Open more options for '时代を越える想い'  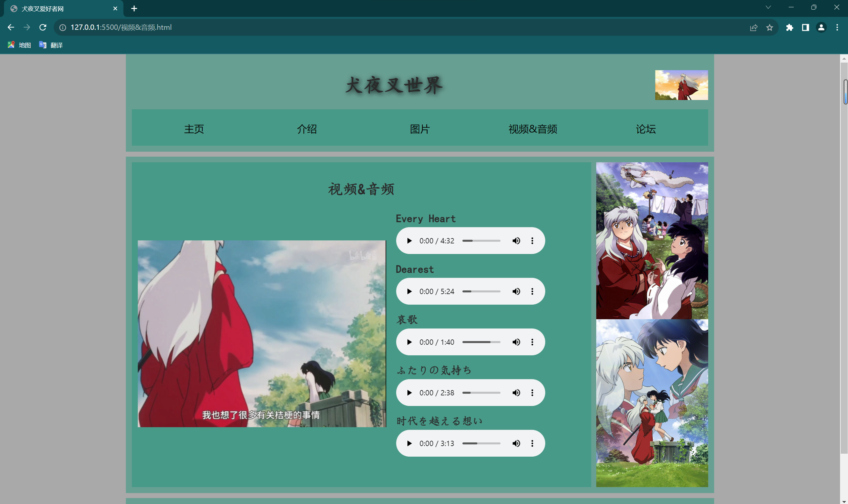pyautogui.click(x=532, y=443)
